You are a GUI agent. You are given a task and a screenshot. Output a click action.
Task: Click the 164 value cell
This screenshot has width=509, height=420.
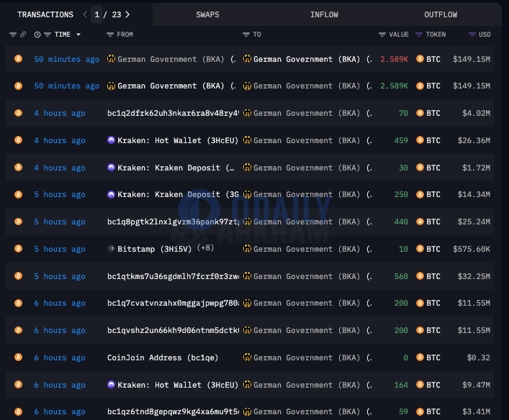click(x=401, y=385)
